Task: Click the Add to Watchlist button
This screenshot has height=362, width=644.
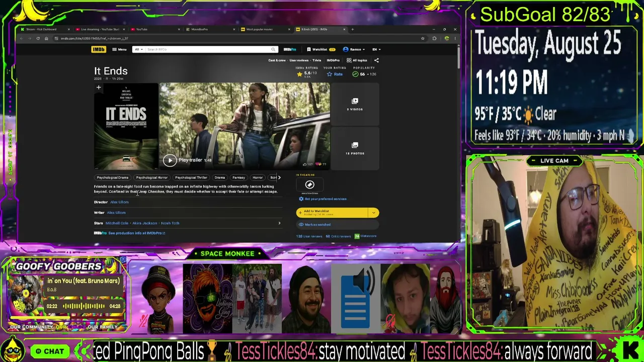Action: pos(333,213)
